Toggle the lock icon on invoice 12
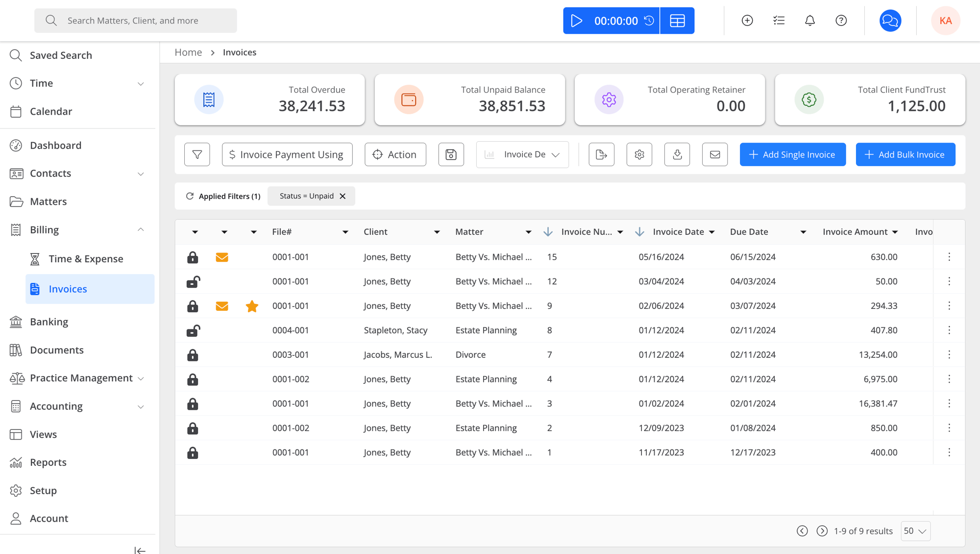The image size is (980, 554). click(x=193, y=281)
